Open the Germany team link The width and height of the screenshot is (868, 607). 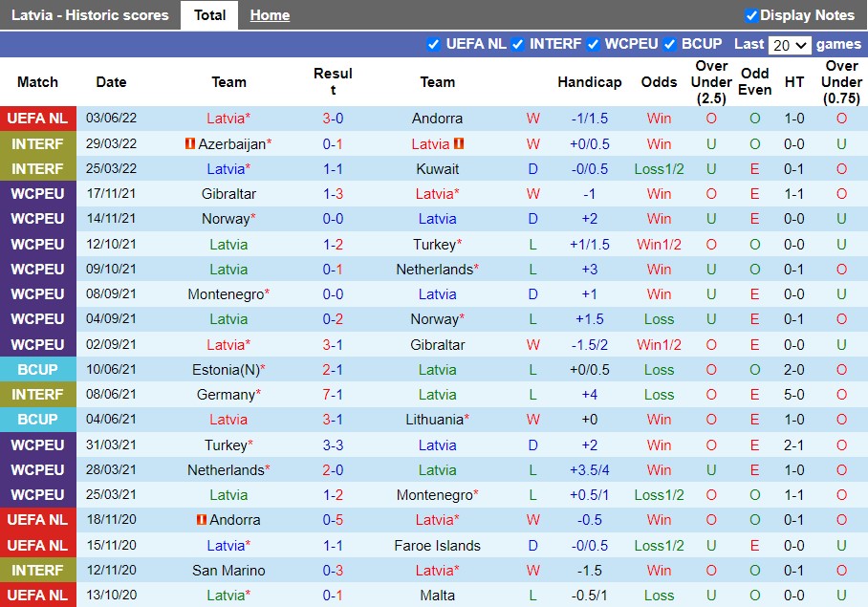point(226,395)
